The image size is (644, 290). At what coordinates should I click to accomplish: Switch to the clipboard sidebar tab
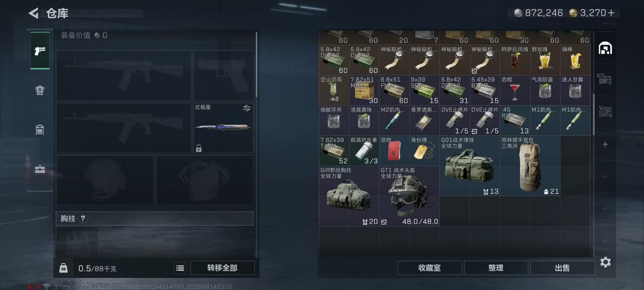[40, 130]
